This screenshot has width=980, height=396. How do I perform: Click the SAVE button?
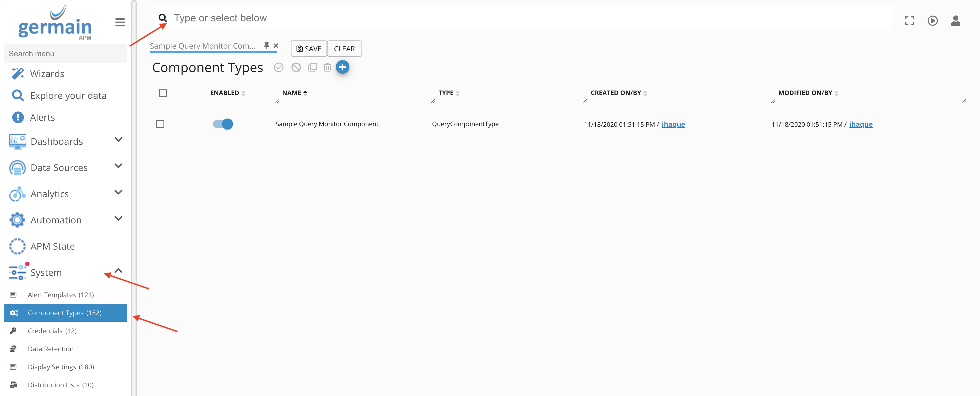coord(308,49)
